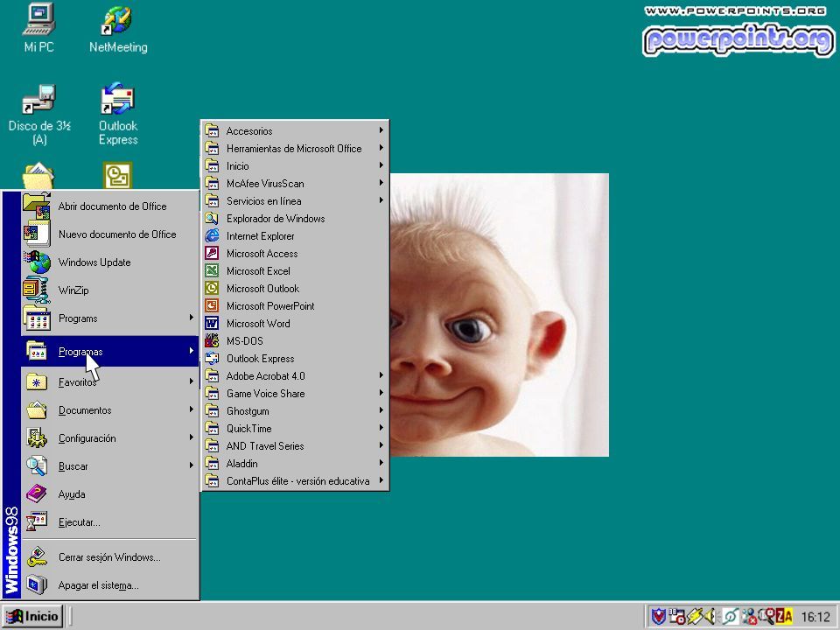Screen dimensions: 840x630
Task: Click the McAfee shield tray icon
Action: click(x=658, y=617)
